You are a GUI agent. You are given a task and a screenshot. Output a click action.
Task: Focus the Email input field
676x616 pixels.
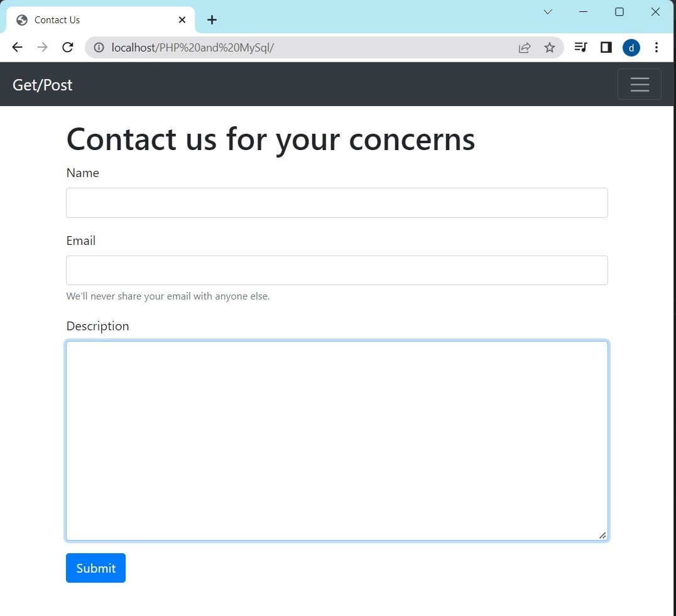337,271
